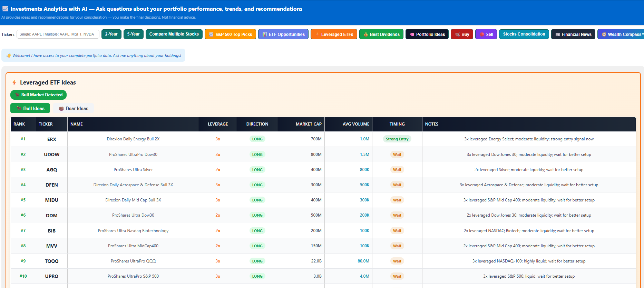Click the Strong Entry badge for ERX
Viewport: 644px width, 288px height.
397,139
